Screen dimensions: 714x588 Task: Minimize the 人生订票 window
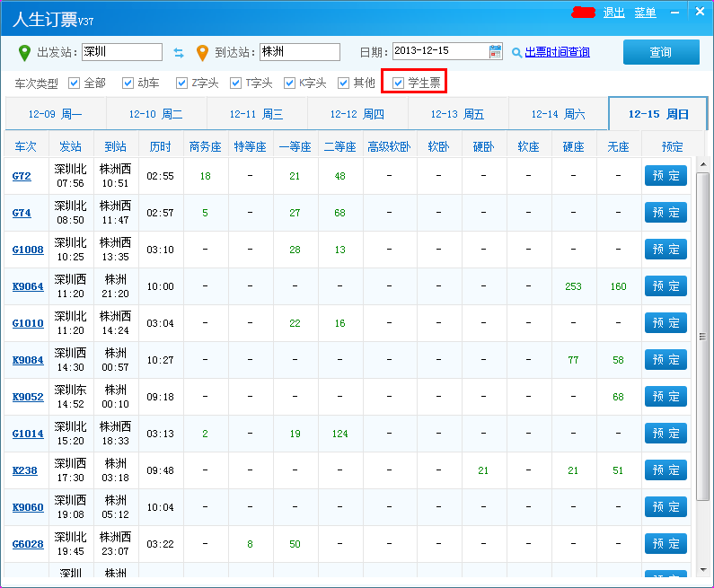click(674, 13)
